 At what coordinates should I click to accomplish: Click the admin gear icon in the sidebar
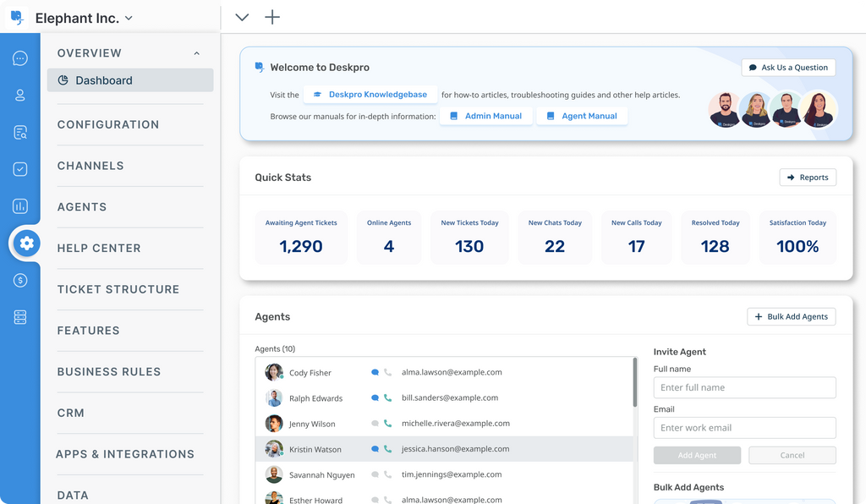tap(26, 244)
